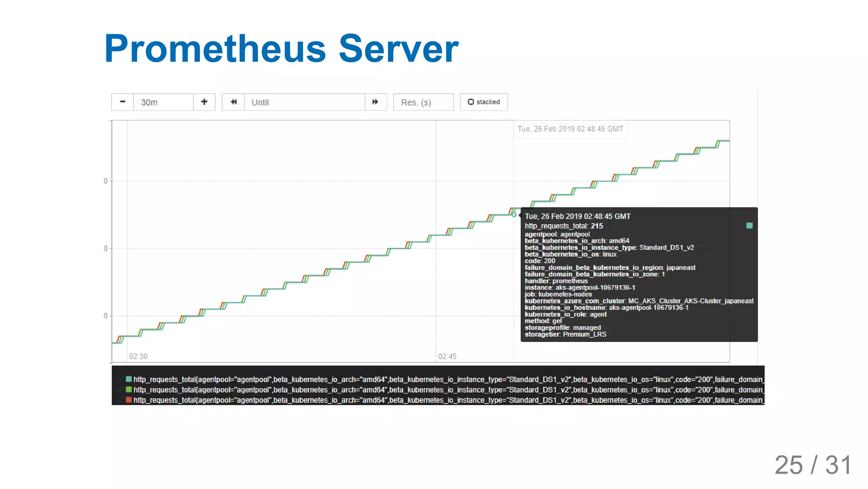Click the green color swatch in legend
This screenshot has height=489, width=868.
pos(129,389)
